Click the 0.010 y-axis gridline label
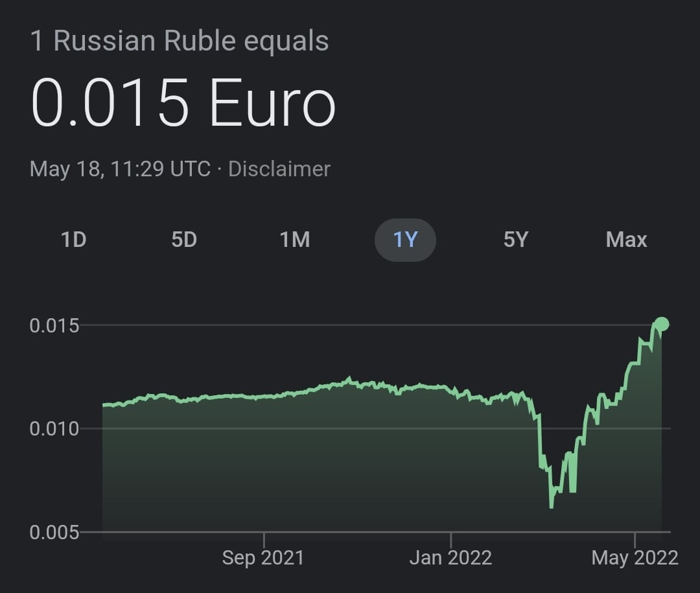 54,428
